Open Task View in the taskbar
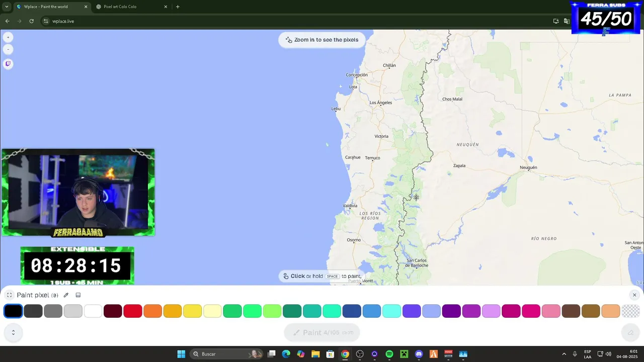 (x=272, y=354)
